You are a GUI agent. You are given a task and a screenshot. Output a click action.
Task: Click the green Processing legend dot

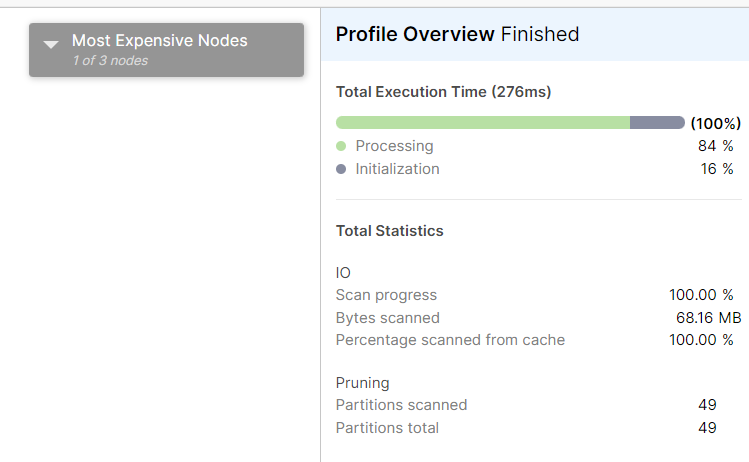pyautogui.click(x=342, y=146)
